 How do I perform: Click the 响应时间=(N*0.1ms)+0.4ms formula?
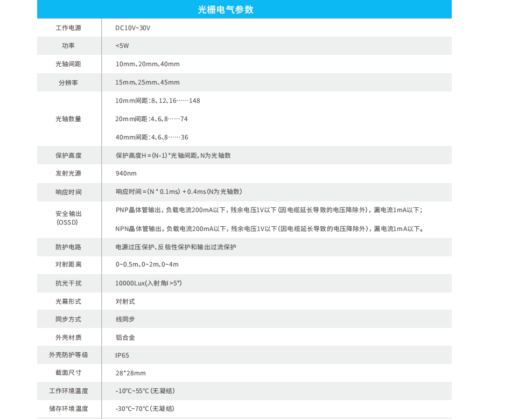179,192
